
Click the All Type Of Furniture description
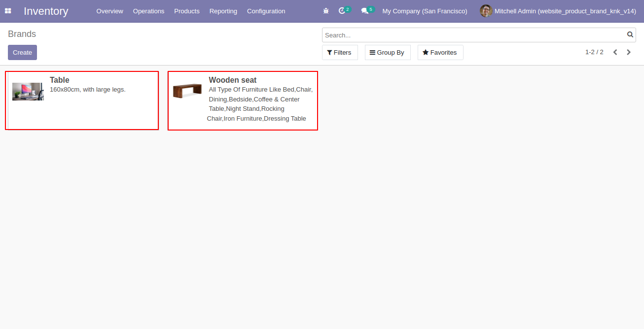point(260,104)
